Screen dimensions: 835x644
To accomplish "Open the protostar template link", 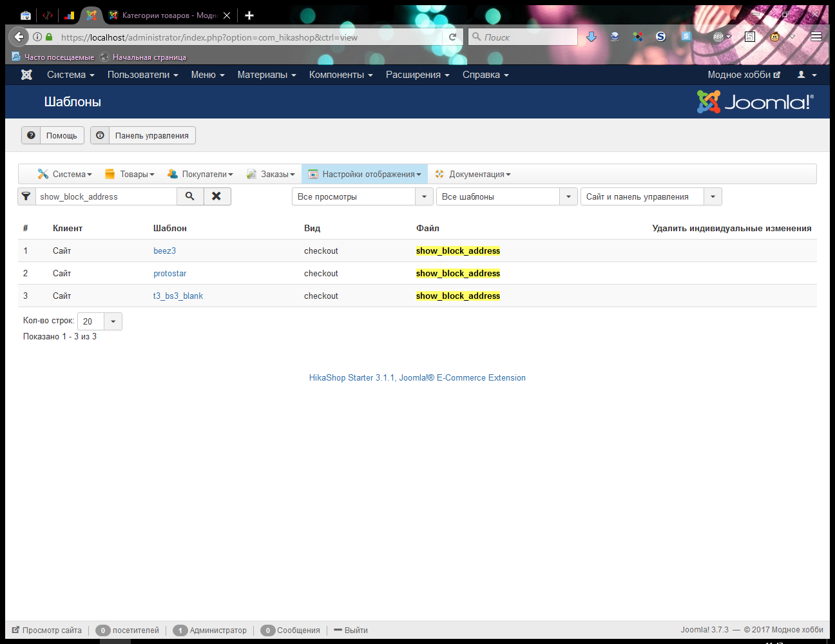I will tap(170, 273).
